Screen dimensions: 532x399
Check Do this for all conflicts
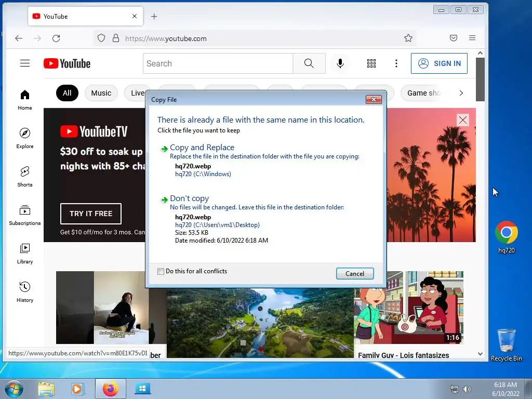(161, 271)
